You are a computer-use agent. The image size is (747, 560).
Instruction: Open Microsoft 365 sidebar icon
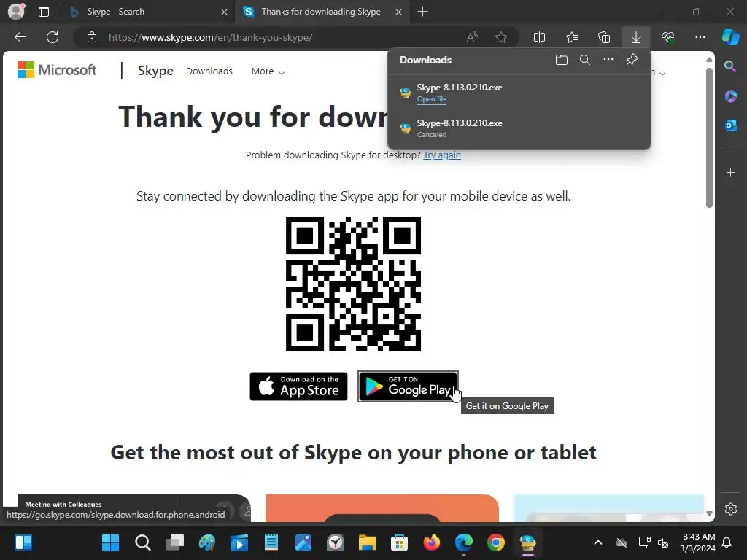click(x=730, y=96)
